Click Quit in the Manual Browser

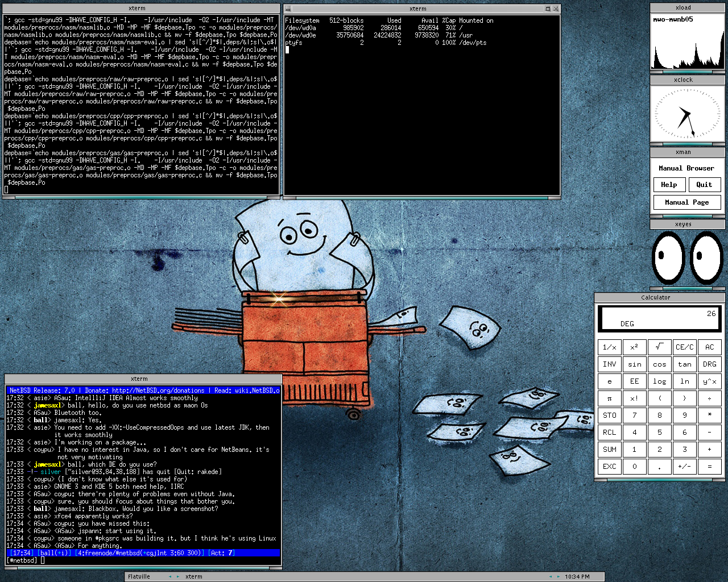(704, 185)
